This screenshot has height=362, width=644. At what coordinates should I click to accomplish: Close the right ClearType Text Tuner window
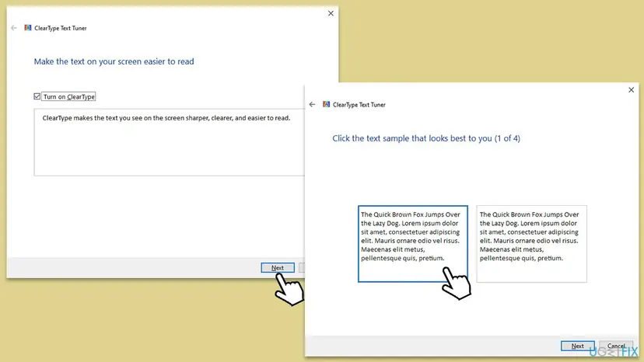tap(632, 90)
